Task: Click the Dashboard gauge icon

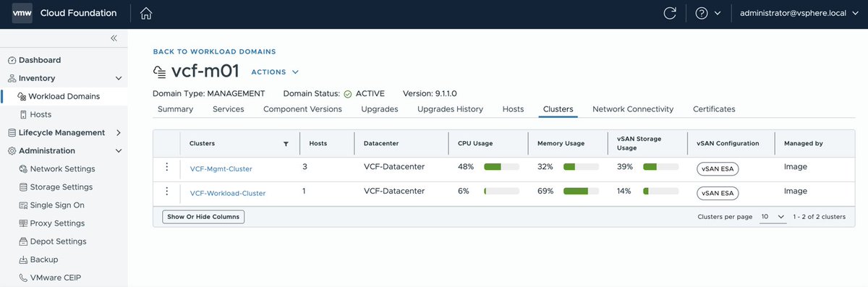Action: [x=12, y=60]
